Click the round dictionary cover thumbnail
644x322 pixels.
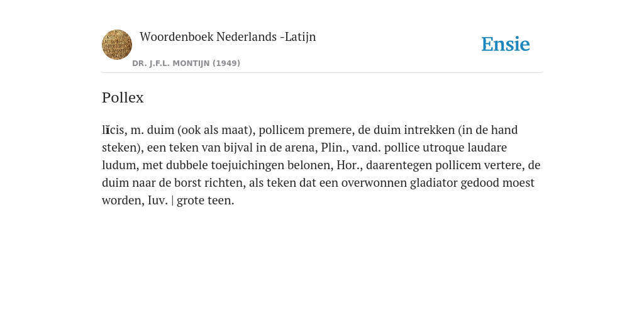(117, 45)
